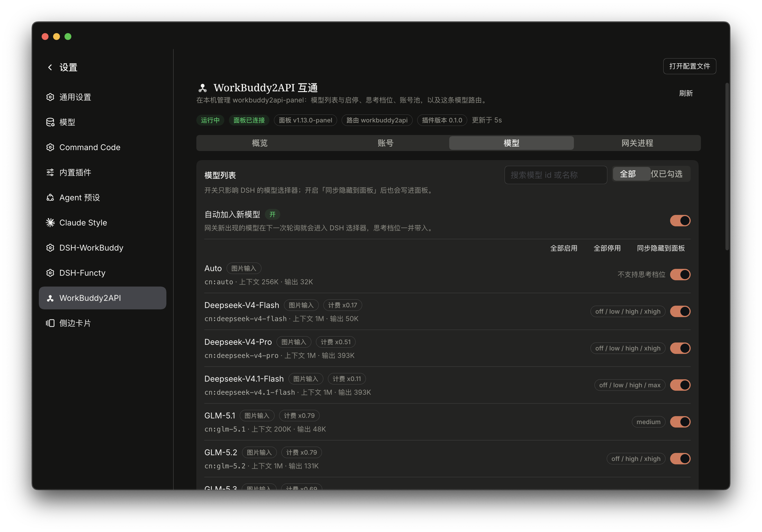Click the 计费 x0.17 tag
The image size is (762, 532).
[x=342, y=305]
